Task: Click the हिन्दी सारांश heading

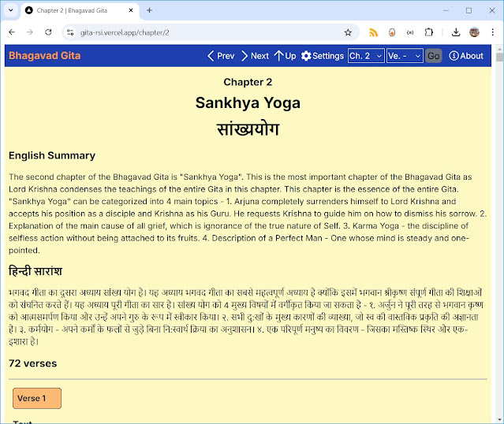Action: [35, 271]
